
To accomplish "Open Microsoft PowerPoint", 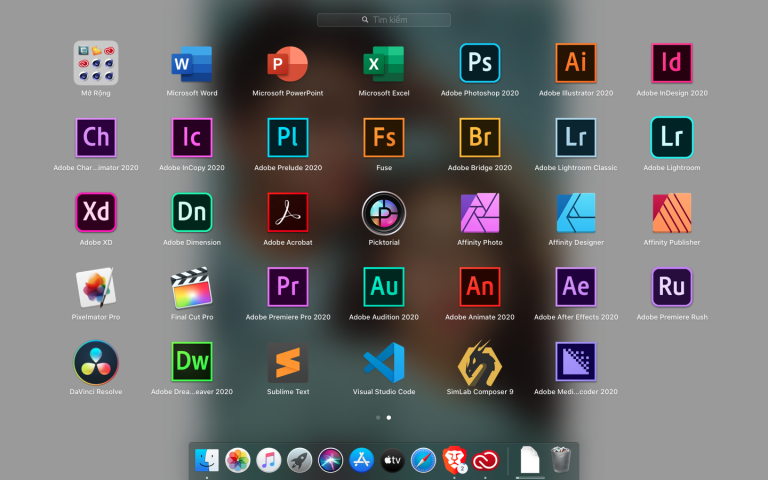I will [x=288, y=64].
